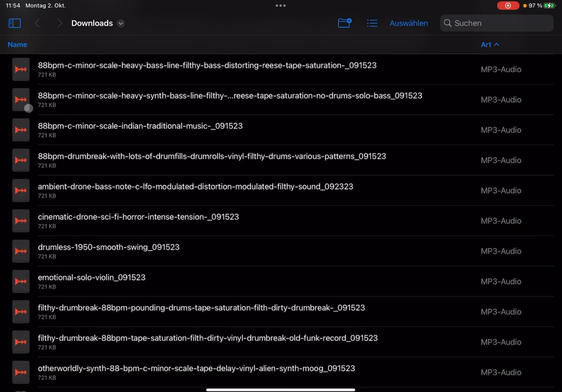Open cinematic-drone-sci-fi-horror-intense-tension file
This screenshot has height=392, width=562.
click(138, 217)
